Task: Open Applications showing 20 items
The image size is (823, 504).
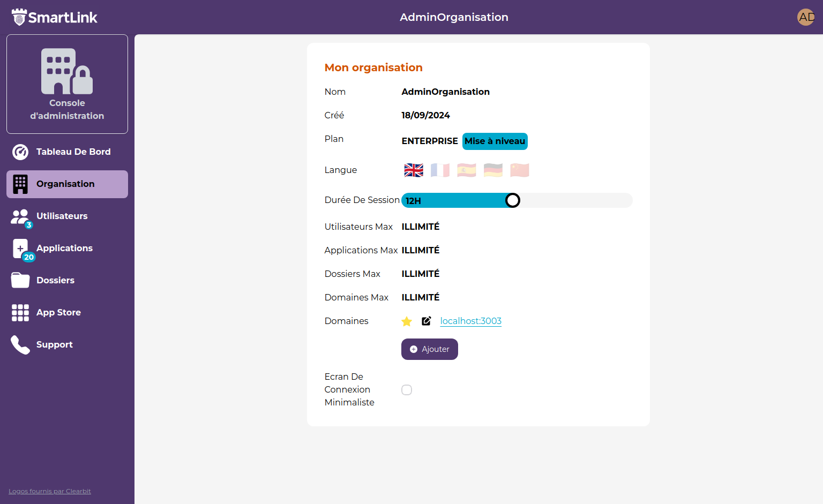Action: click(x=20, y=248)
